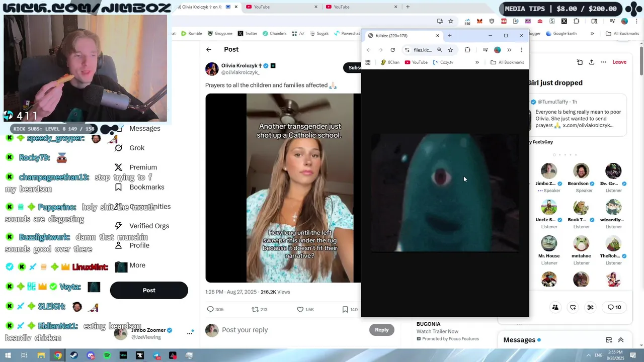Open apps grid in popup bookmarks bar
Image resolution: width=644 pixels, height=362 pixels.
368,62
